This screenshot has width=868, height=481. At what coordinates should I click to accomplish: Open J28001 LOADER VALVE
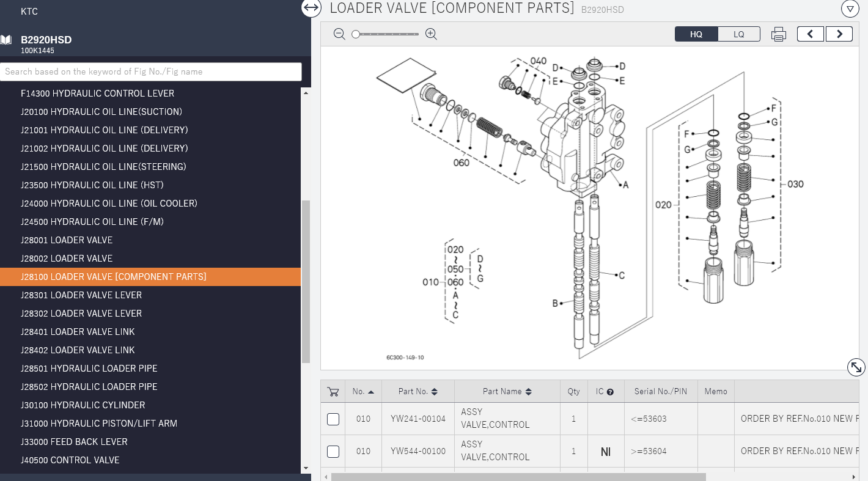(x=150, y=240)
